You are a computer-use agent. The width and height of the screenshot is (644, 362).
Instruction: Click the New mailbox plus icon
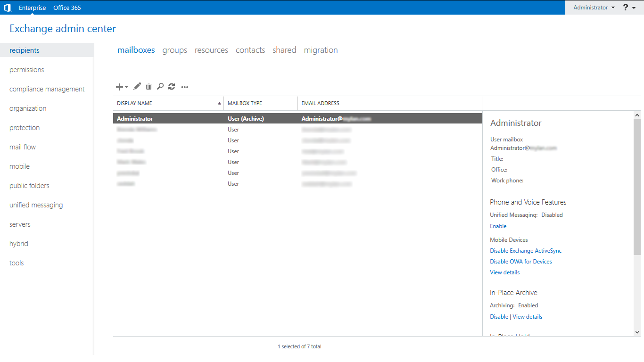(120, 87)
